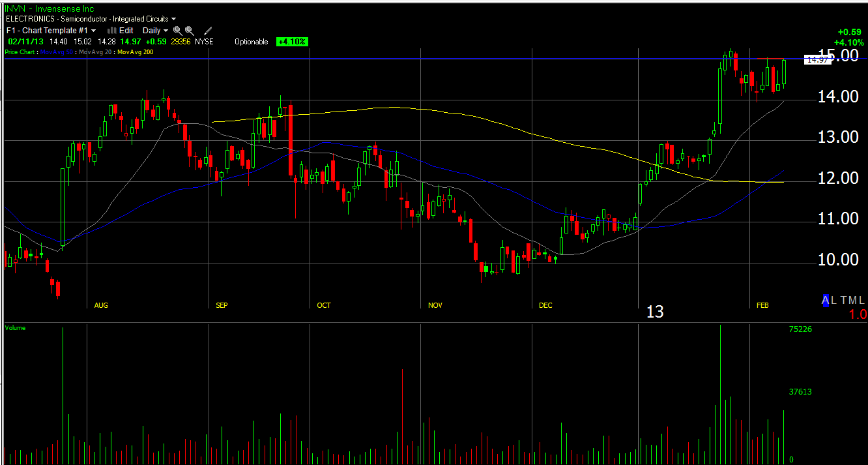Viewport: 868px width, 465px height.
Task: Select the highlighted A scale letter
Action: pyautogui.click(x=826, y=300)
